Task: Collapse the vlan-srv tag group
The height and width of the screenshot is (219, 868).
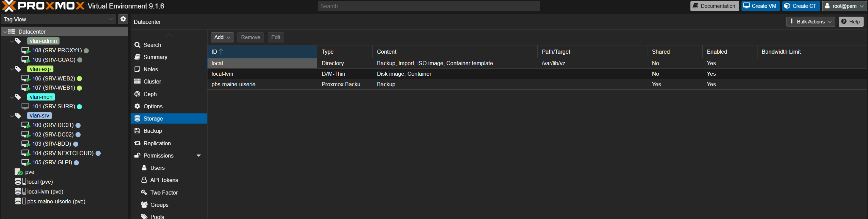Action: click(x=12, y=116)
